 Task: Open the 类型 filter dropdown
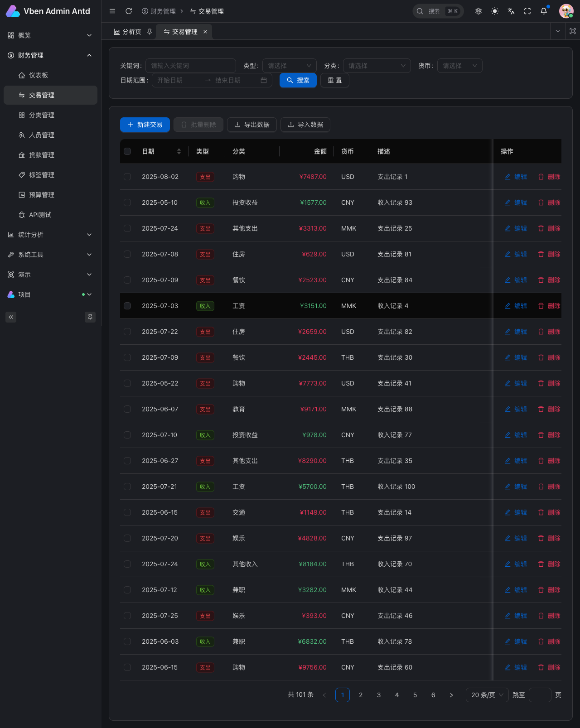[x=289, y=66]
